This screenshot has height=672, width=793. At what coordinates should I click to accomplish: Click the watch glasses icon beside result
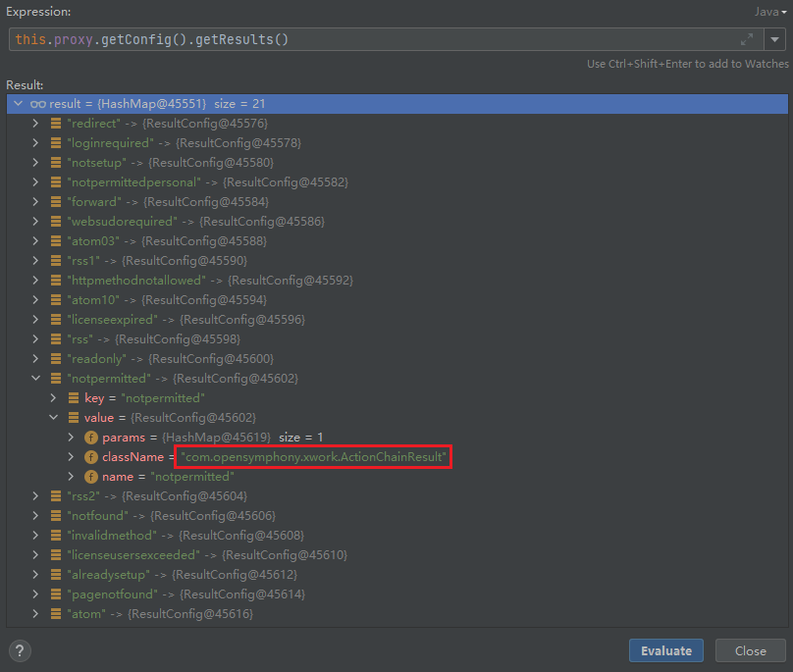(37, 104)
